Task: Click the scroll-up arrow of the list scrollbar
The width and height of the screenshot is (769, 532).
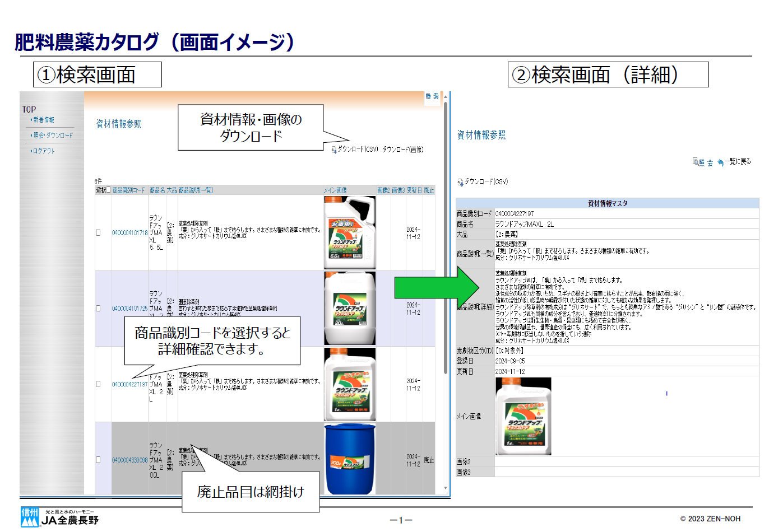Action: [446, 97]
